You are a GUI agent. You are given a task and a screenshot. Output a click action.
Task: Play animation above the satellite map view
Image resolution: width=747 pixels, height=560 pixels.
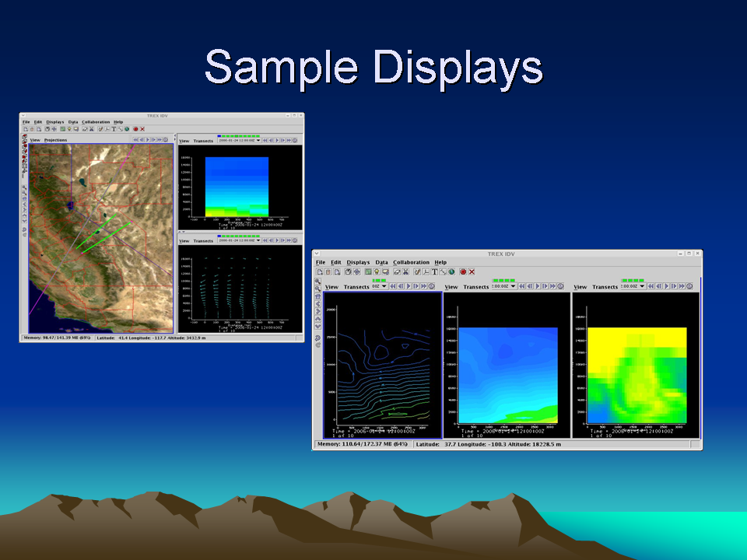[148, 139]
